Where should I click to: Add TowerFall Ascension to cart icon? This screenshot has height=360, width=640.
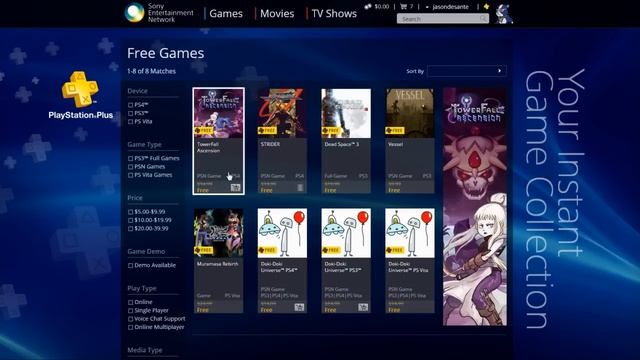coord(236,187)
